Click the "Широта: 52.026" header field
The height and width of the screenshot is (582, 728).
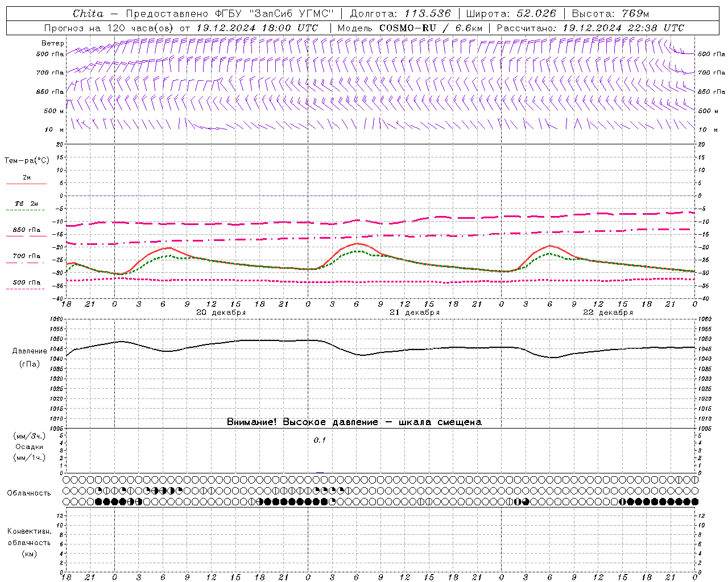point(511,13)
